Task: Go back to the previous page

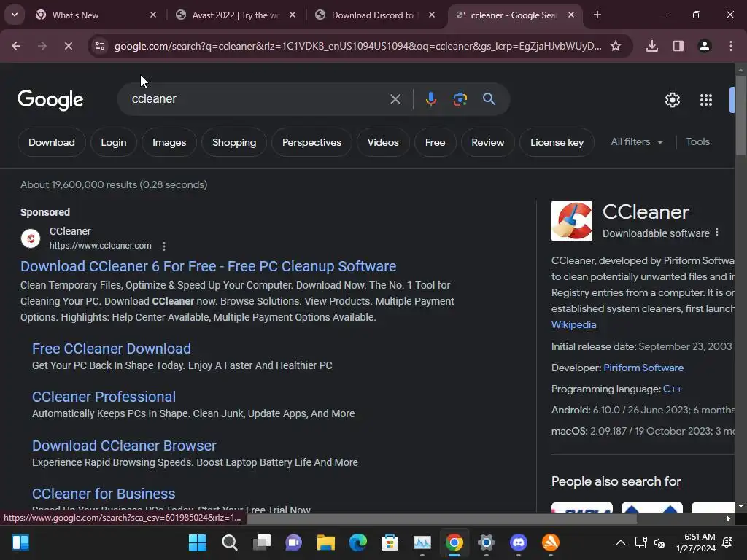Action: pos(16,46)
